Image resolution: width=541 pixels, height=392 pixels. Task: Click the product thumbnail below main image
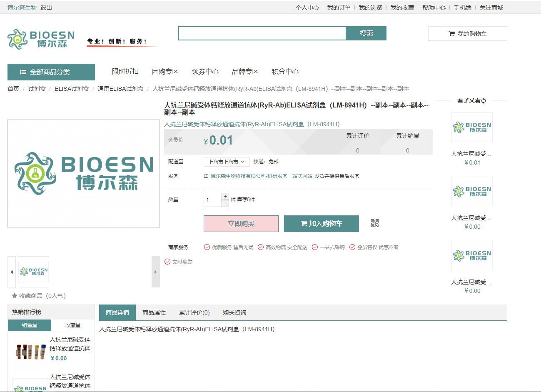click(x=34, y=272)
